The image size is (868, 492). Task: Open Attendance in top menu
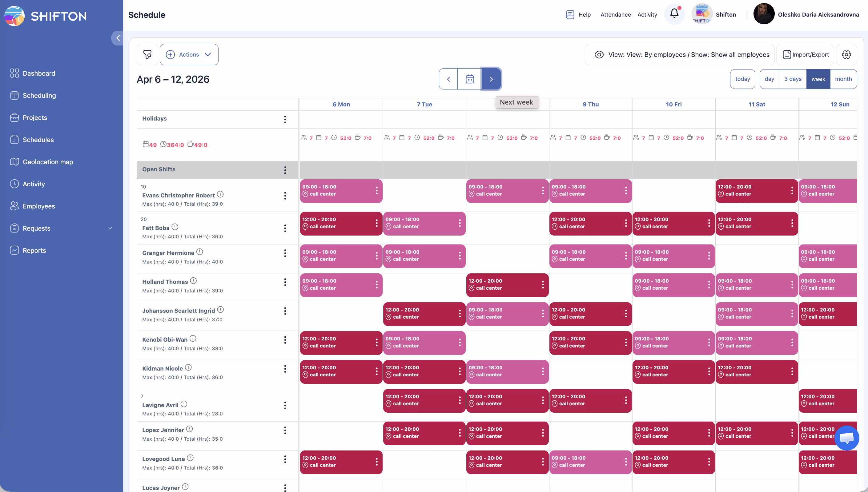(x=615, y=14)
